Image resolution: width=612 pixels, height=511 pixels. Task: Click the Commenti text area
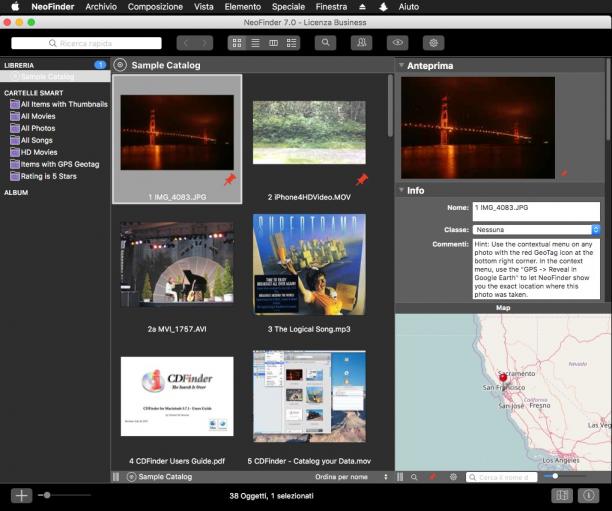[536, 269]
